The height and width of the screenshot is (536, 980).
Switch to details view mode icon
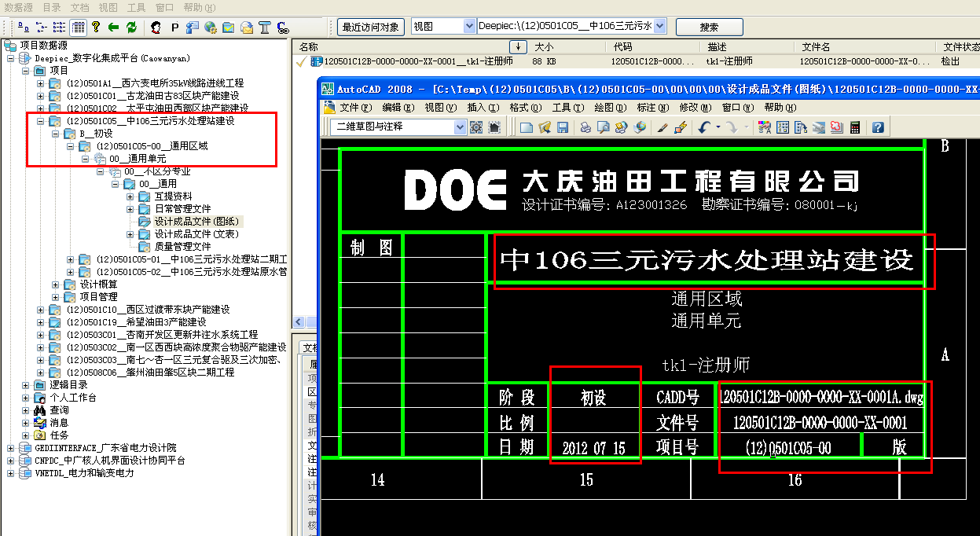(x=78, y=28)
